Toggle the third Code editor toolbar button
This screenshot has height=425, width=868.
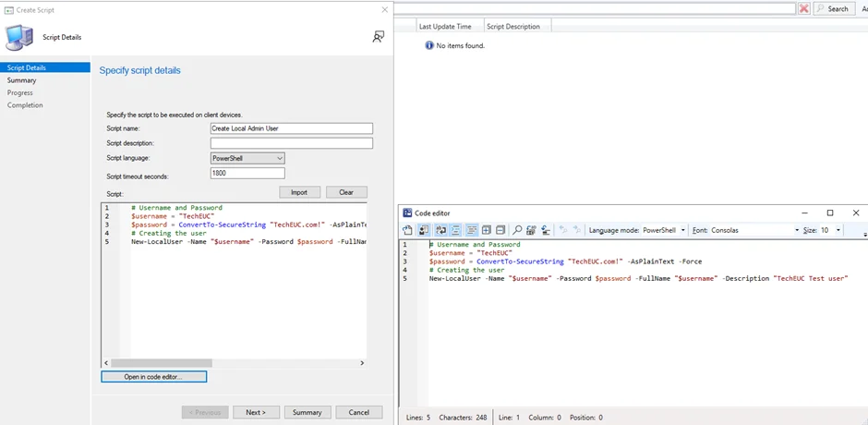441,230
